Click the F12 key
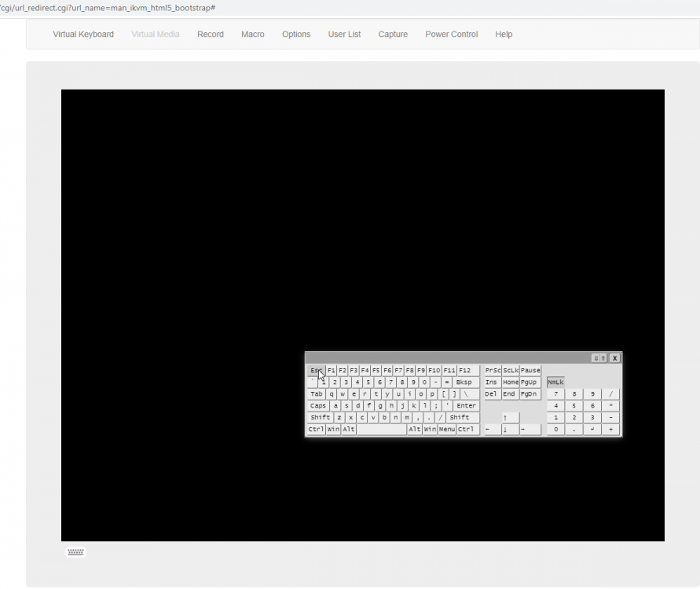Viewport: 700px width, 589px height. click(468, 371)
